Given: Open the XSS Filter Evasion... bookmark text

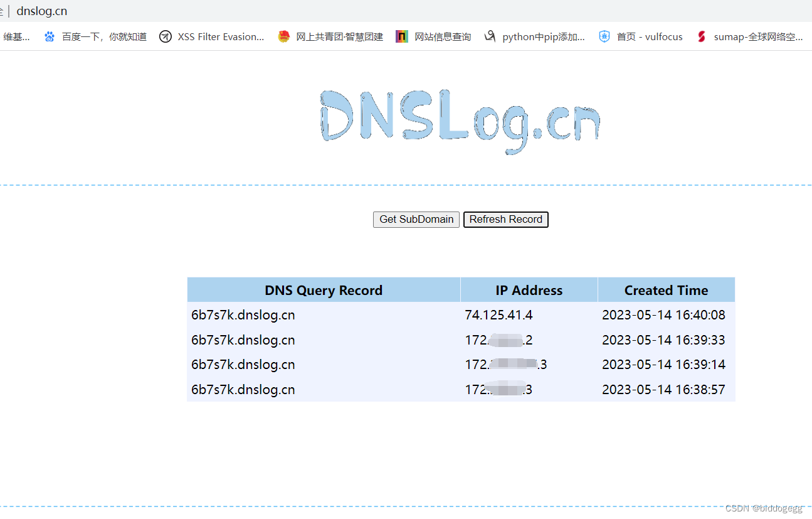Looking at the screenshot, I should [x=221, y=37].
